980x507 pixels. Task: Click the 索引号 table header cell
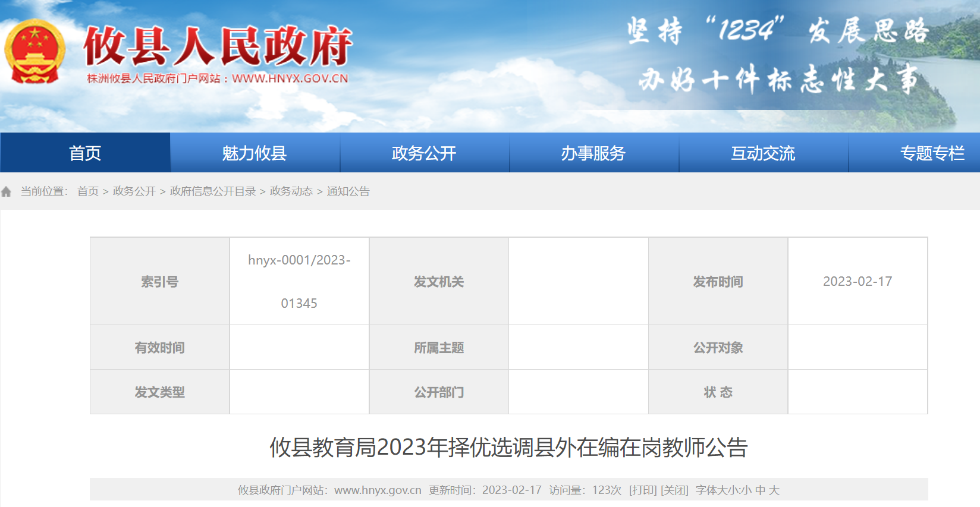pyautogui.click(x=159, y=282)
